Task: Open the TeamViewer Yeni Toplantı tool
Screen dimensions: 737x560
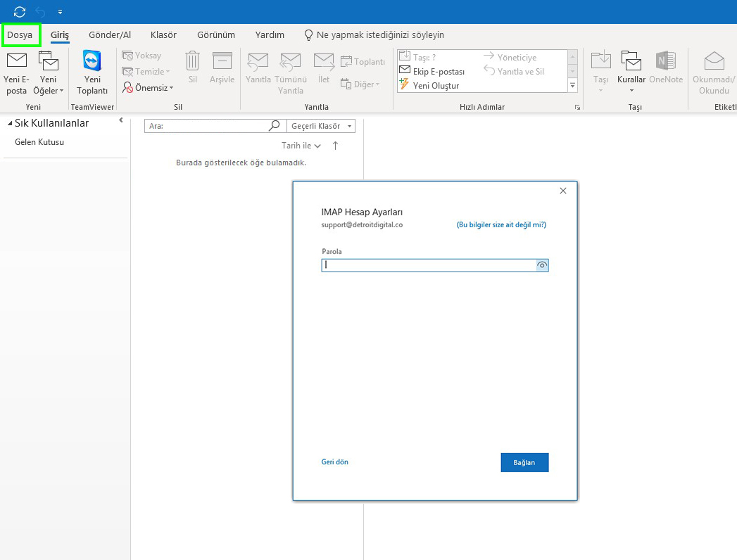Action: click(x=92, y=72)
